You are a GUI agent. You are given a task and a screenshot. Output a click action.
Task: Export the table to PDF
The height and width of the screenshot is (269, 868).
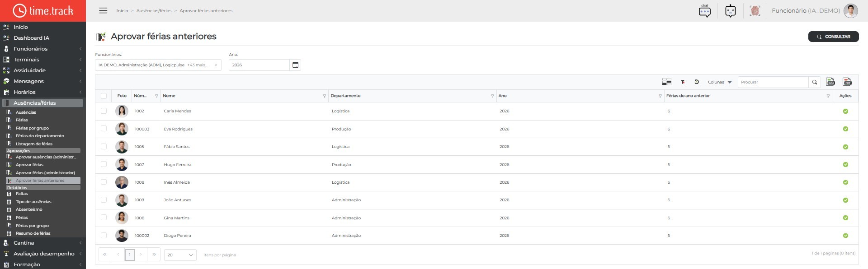[847, 82]
